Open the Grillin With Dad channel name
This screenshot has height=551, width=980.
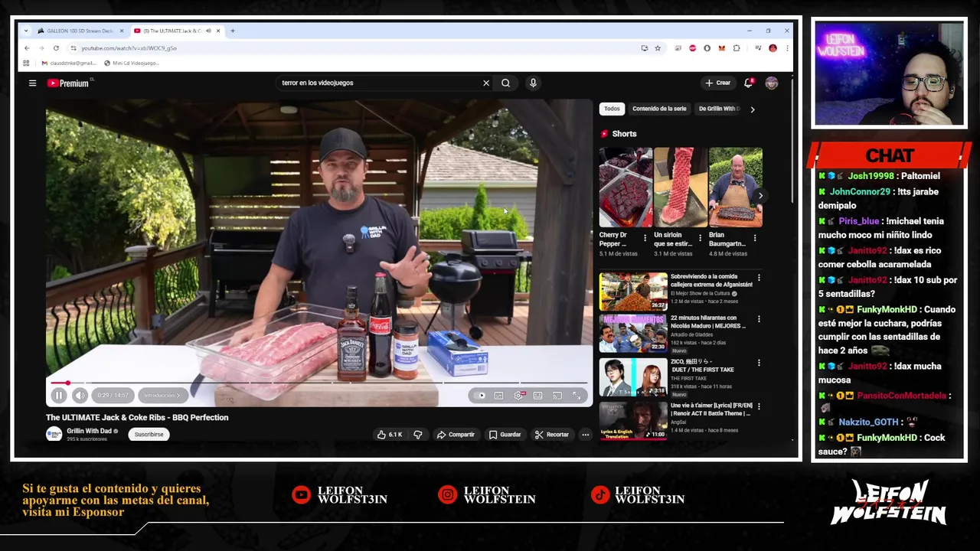click(x=90, y=431)
